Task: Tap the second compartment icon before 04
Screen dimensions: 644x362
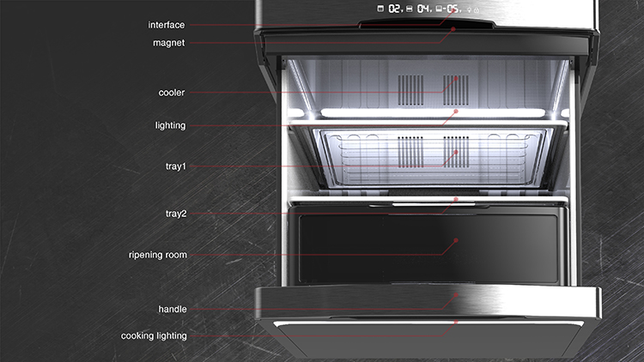Action: tap(410, 9)
